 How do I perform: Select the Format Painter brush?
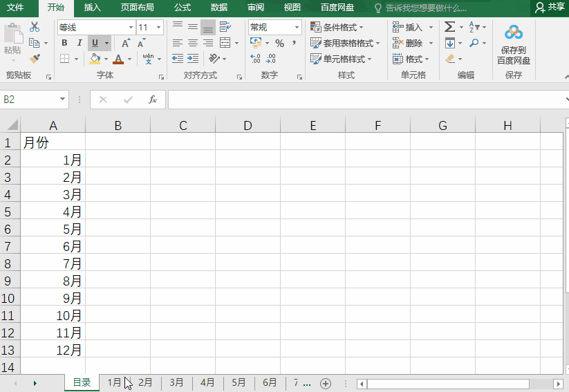[35, 59]
